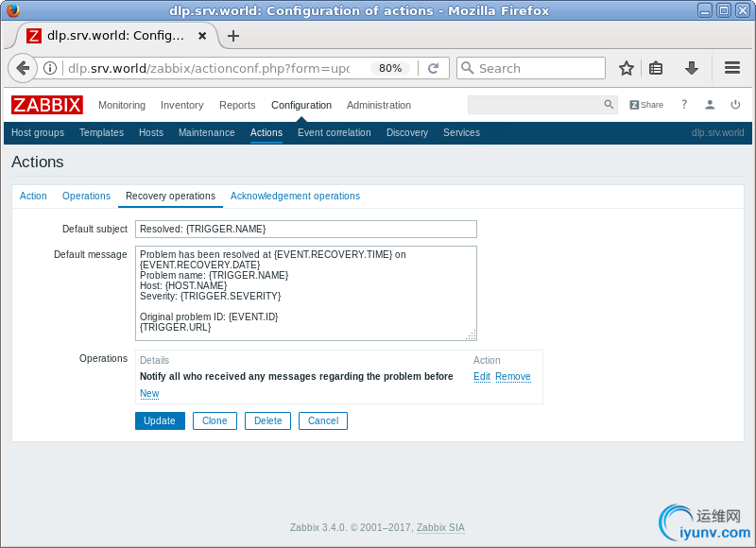Open the Firefox hamburger menu

click(x=731, y=67)
